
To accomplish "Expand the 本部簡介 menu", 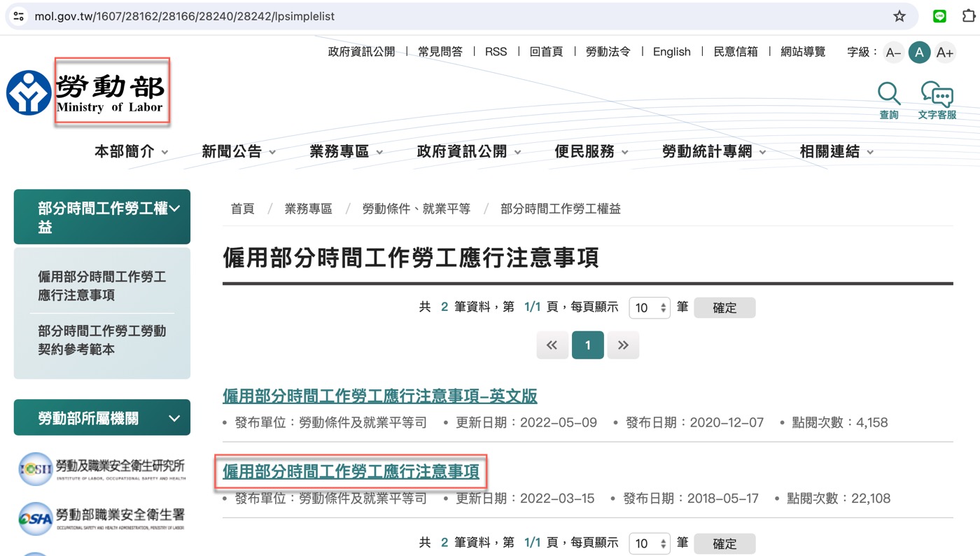I will pyautogui.click(x=132, y=152).
